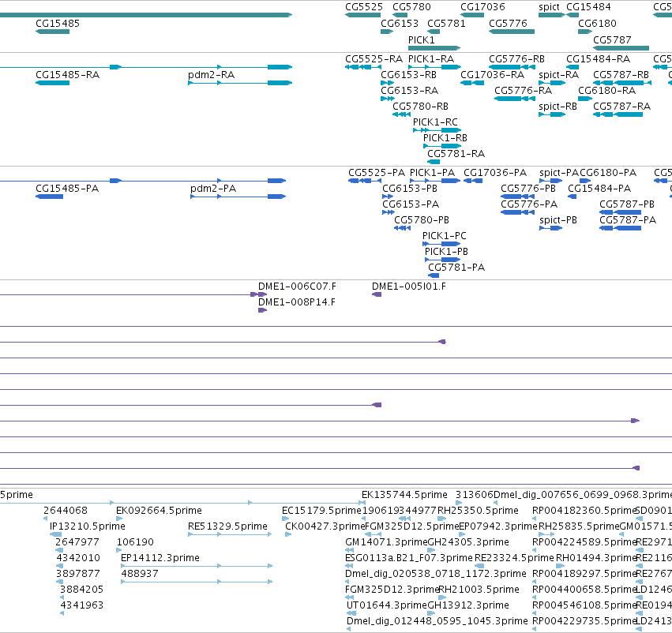672x633 pixels.
Task: Select the CG6153-RB transcript label
Action: click(x=408, y=75)
